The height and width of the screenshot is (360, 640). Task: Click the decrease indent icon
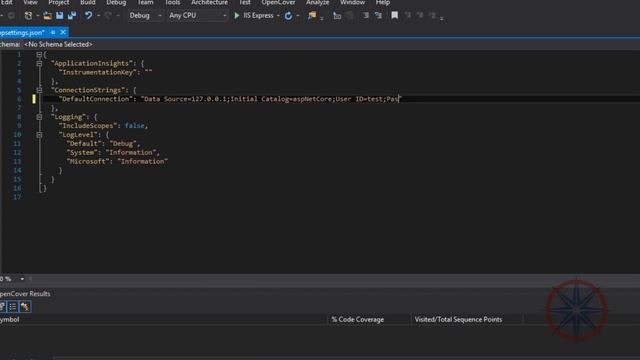click(x=366, y=16)
